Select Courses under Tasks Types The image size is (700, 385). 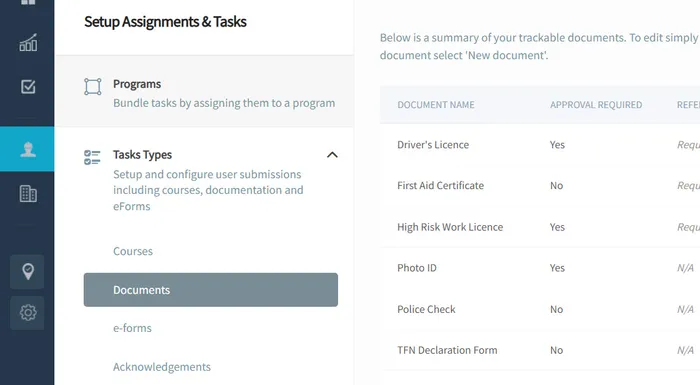(133, 251)
